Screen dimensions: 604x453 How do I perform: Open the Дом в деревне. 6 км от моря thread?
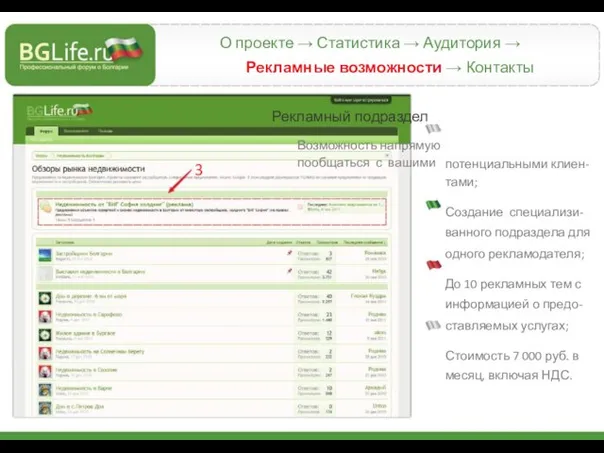click(91, 296)
